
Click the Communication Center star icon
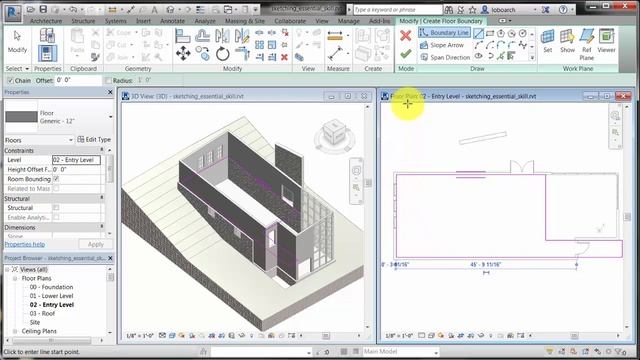(472, 9)
